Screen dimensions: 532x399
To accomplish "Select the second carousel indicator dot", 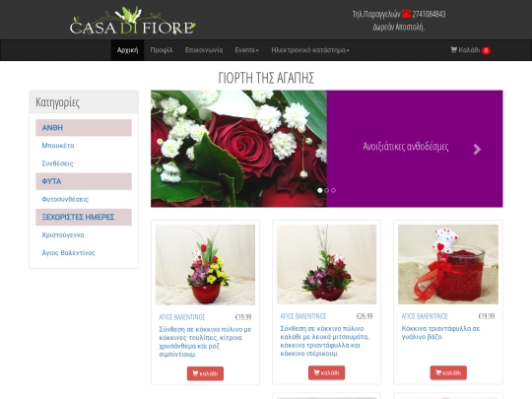I will 327,190.
